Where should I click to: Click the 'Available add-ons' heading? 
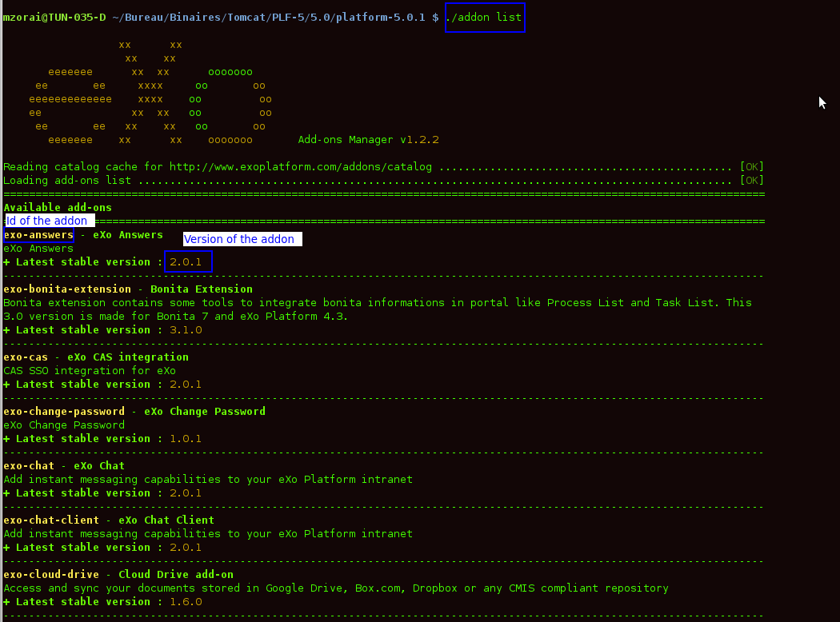click(x=58, y=207)
